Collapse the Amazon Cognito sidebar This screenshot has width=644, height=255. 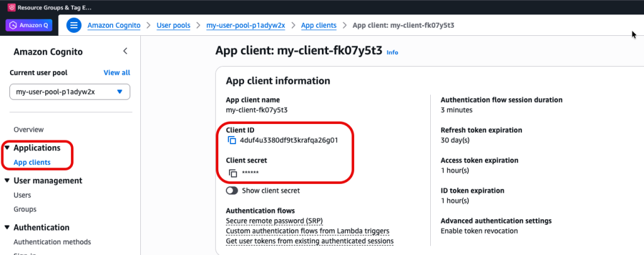(x=125, y=51)
